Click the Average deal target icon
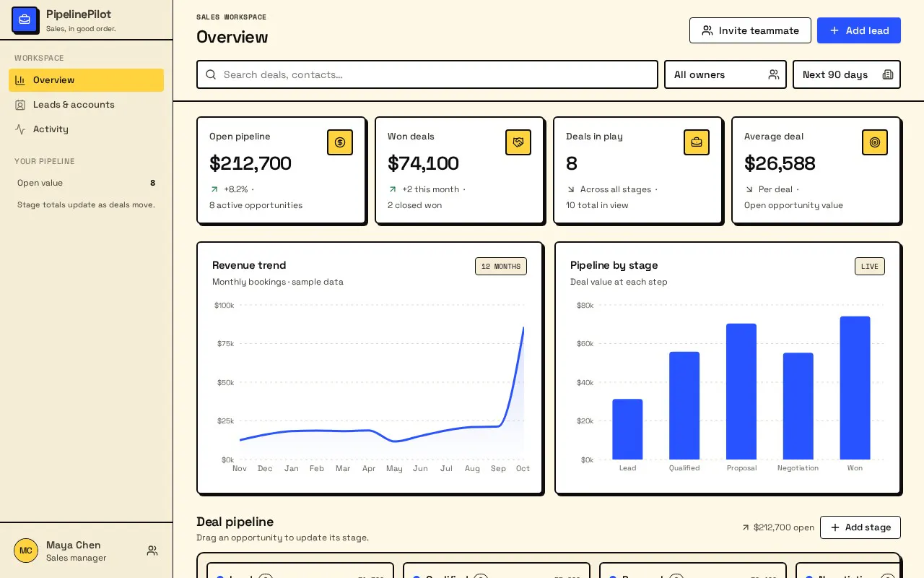 point(875,142)
